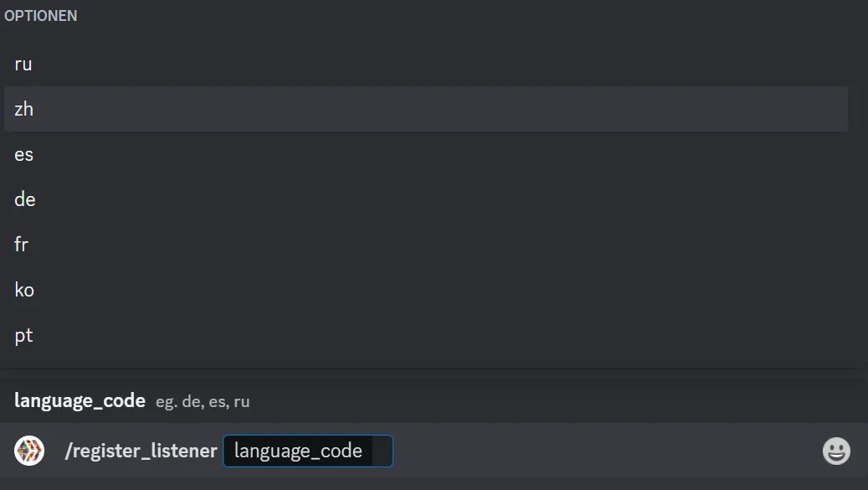Click the bold language_code parameter label

coord(80,400)
